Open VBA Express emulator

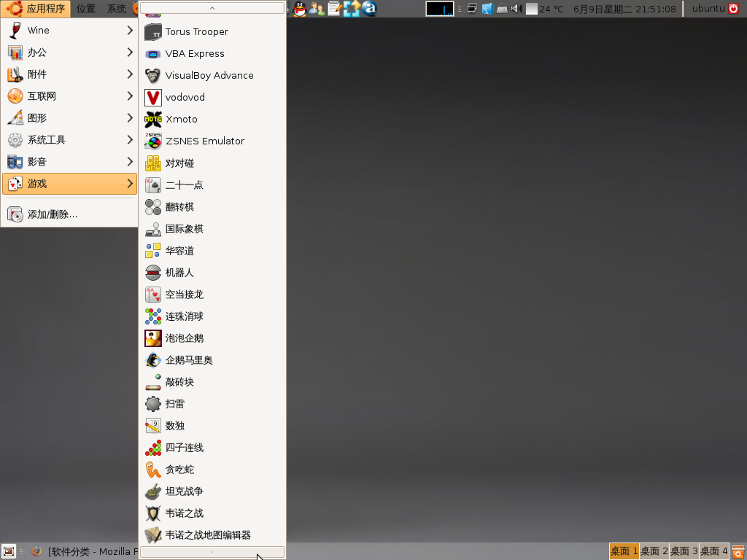[x=212, y=53]
